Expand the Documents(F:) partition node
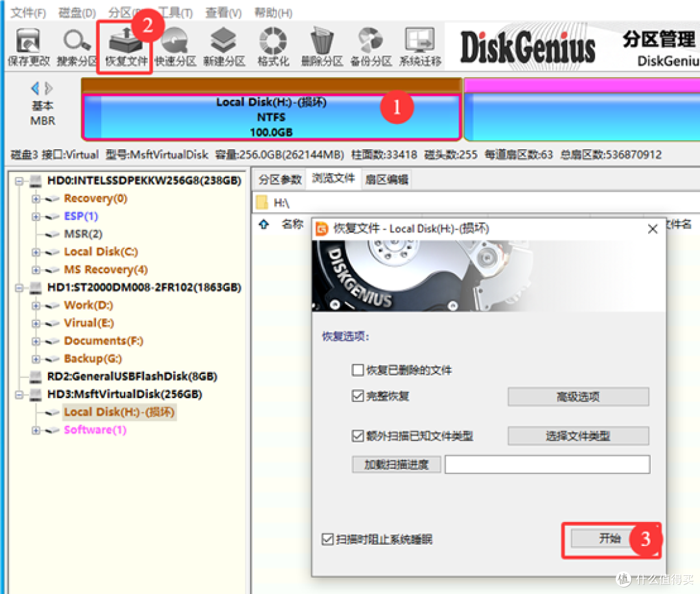This screenshot has height=594, width=700. click(x=36, y=342)
